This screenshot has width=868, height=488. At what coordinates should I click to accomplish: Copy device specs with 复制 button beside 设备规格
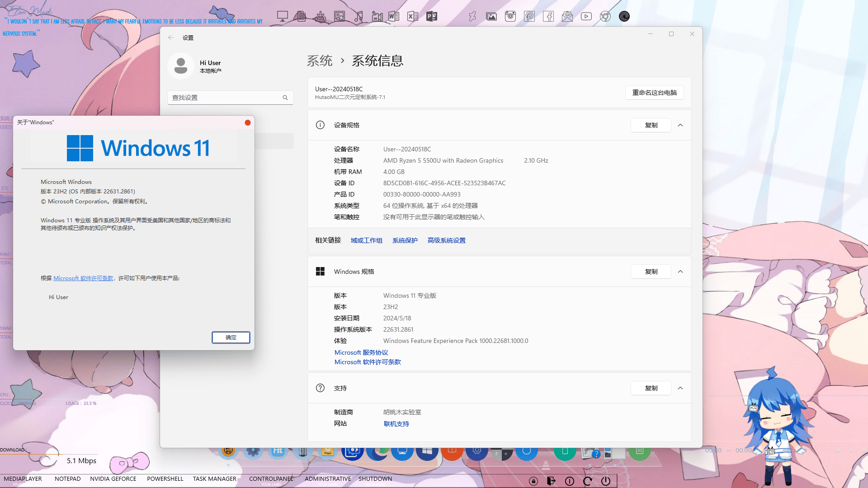coord(651,125)
